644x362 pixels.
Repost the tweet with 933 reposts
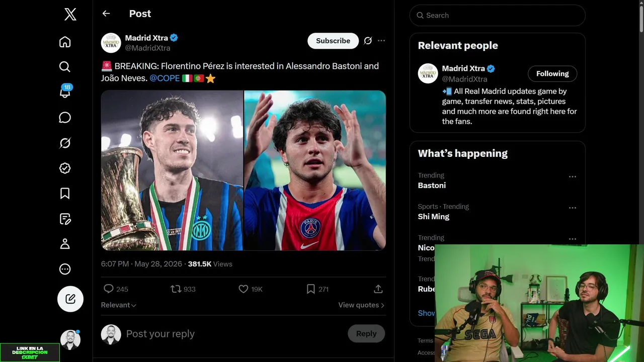click(x=183, y=289)
